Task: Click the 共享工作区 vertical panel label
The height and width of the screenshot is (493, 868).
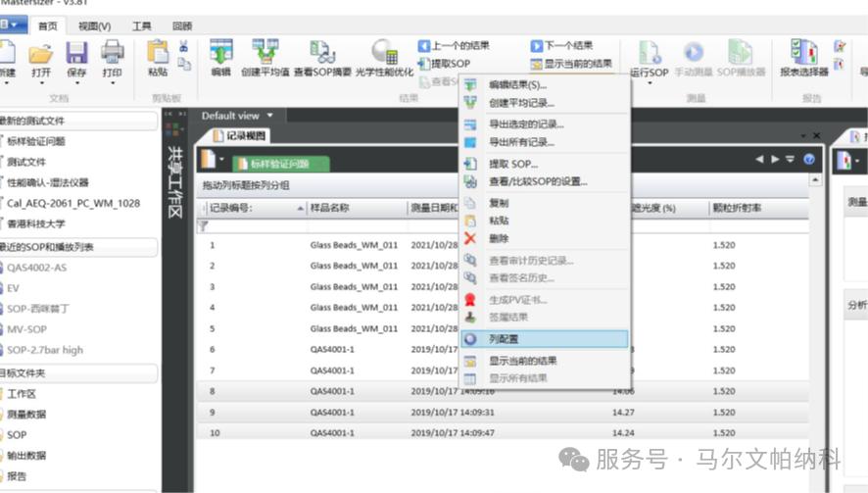Action: [175, 181]
